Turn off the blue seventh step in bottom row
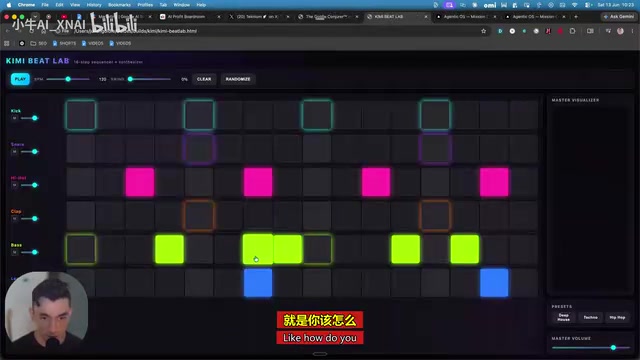 (x=258, y=282)
